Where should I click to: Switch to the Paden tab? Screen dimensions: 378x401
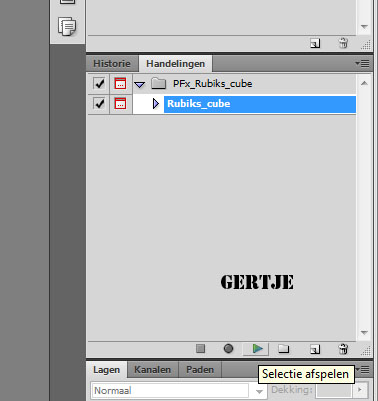pos(200,370)
